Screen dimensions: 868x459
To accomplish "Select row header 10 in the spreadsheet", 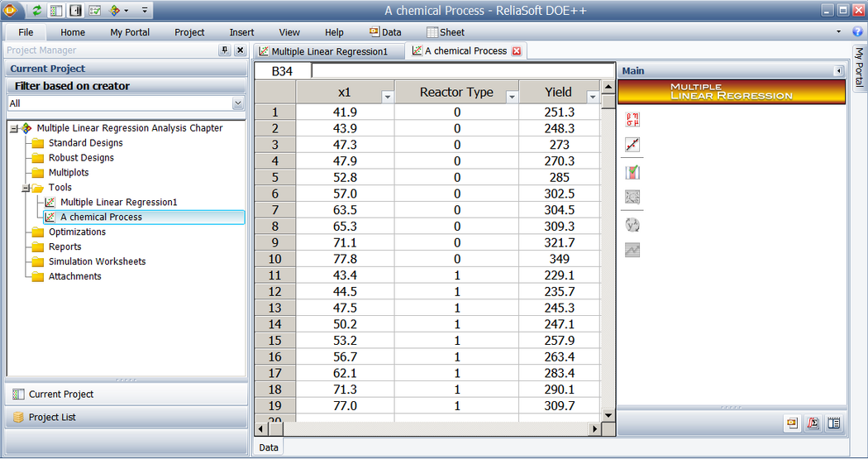I will click(x=275, y=259).
